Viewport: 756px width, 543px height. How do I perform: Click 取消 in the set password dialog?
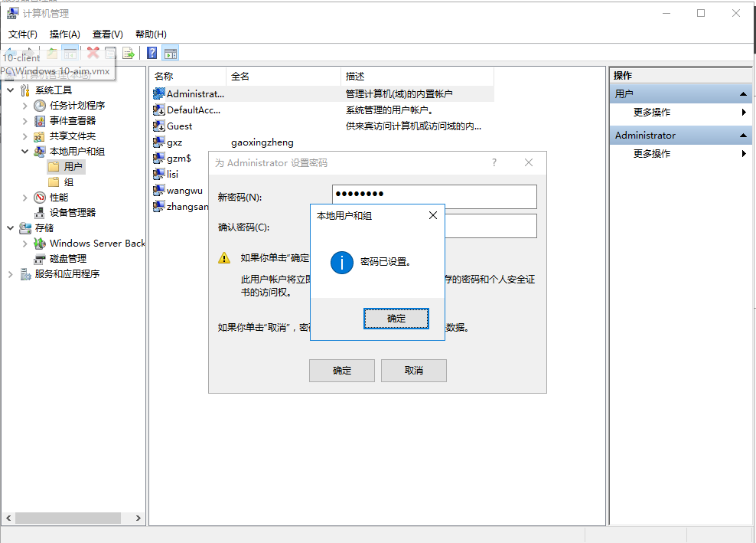point(414,371)
